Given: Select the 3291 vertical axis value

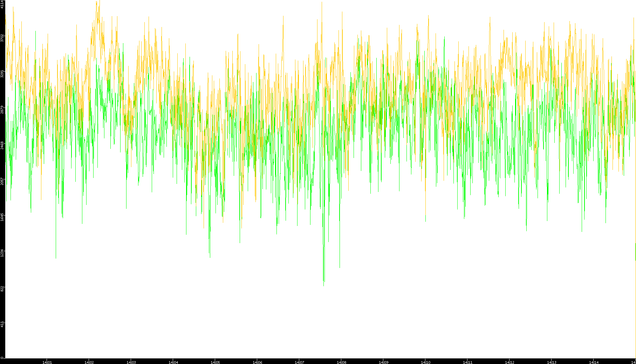Looking at the screenshot, I should 2,74.
